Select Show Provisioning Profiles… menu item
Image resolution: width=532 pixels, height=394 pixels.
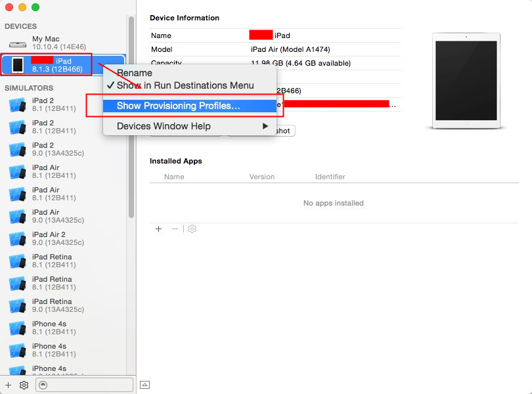(190, 106)
